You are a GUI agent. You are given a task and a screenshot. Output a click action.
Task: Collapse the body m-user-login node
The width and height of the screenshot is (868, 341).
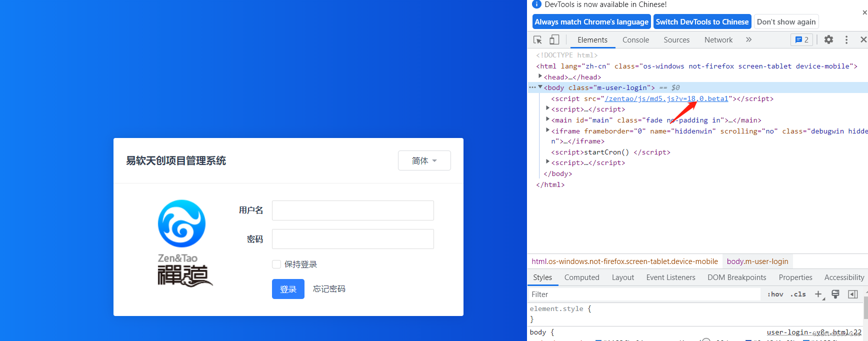[540, 87]
